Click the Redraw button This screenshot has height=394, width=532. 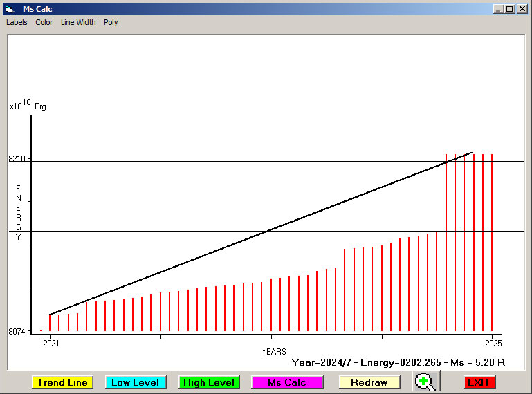(x=369, y=382)
